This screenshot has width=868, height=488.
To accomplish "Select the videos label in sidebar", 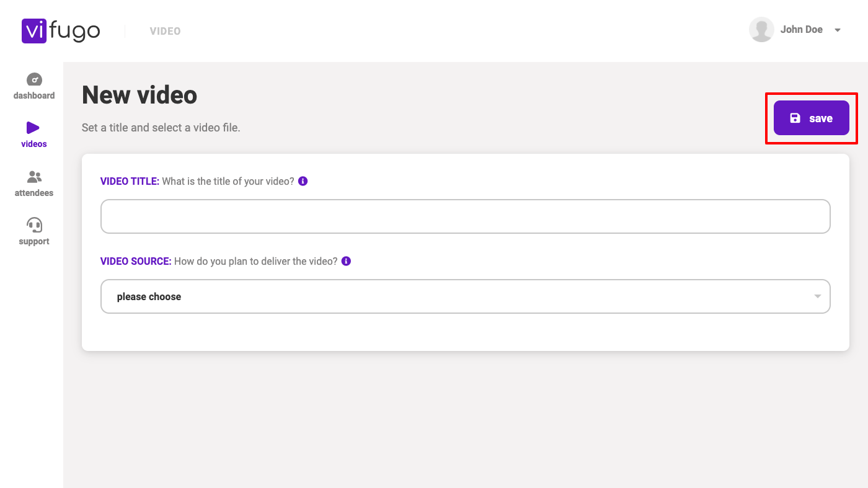I will (x=34, y=144).
